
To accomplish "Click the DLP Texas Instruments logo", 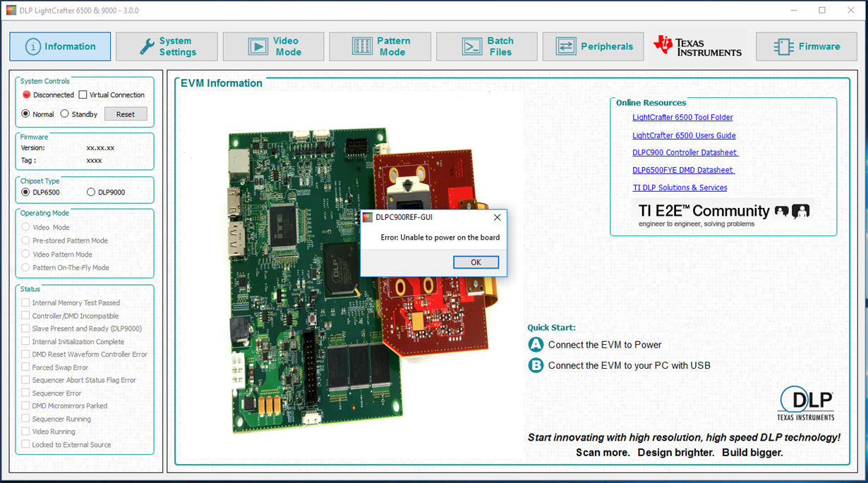I will pos(806,403).
